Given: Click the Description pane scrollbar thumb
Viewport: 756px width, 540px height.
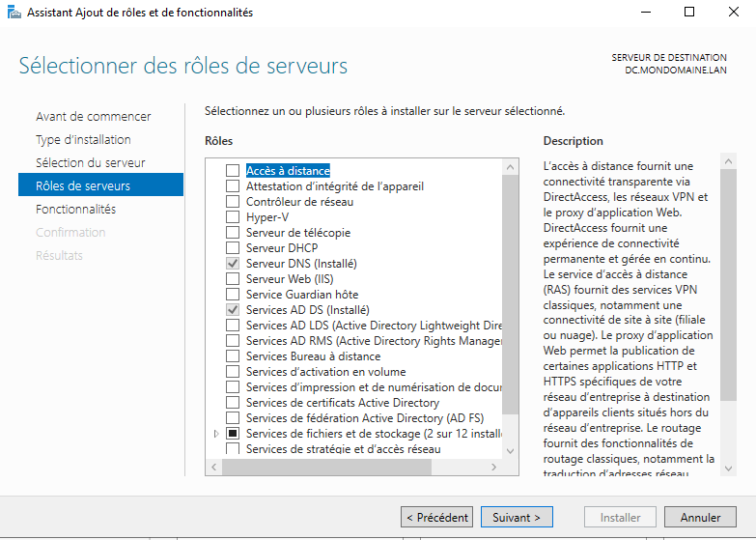Looking at the screenshot, I should pos(729,285).
